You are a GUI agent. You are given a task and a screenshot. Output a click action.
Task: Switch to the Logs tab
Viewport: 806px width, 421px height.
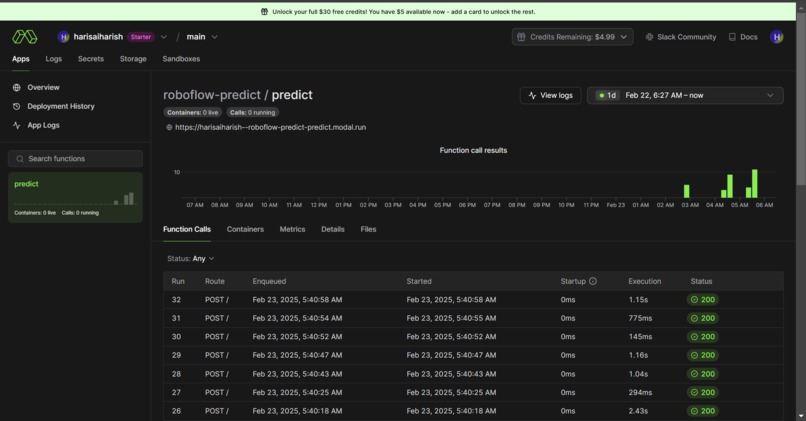pyautogui.click(x=53, y=59)
